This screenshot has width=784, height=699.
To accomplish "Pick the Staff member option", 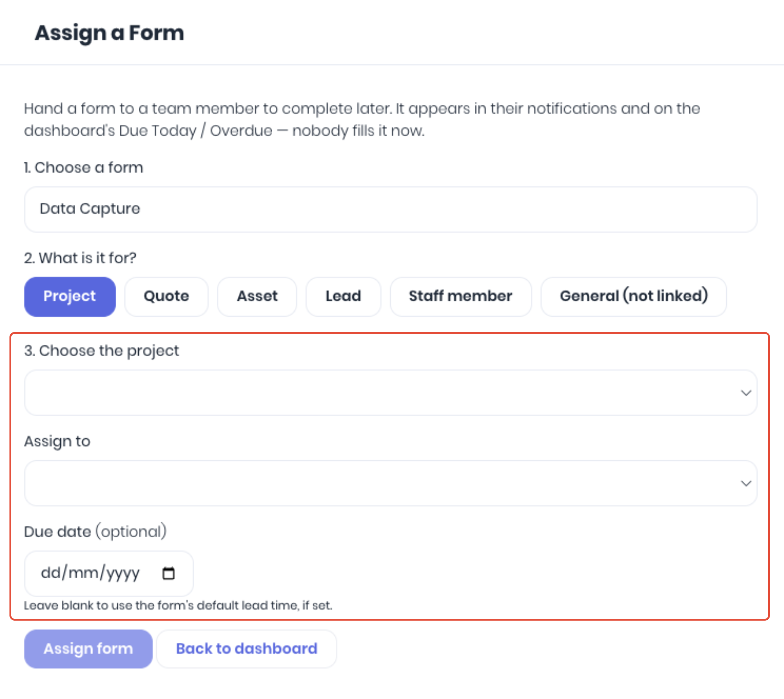I will pos(460,296).
